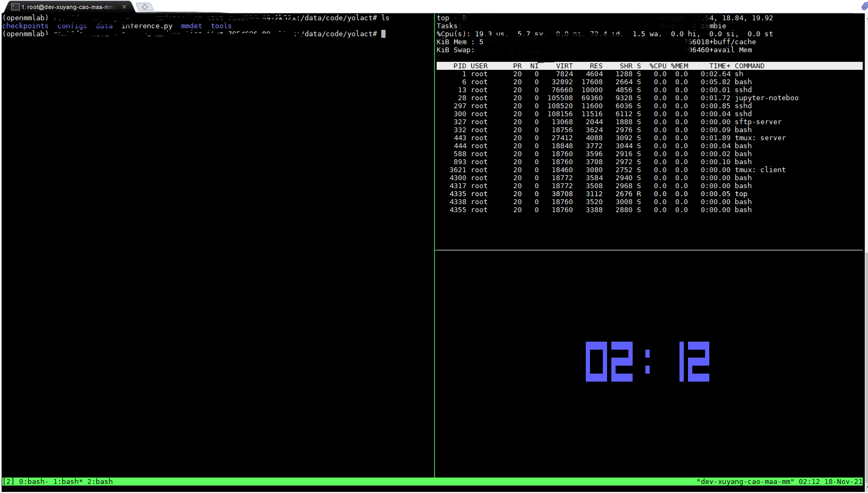Click the %CPU column header in top

[x=658, y=66]
